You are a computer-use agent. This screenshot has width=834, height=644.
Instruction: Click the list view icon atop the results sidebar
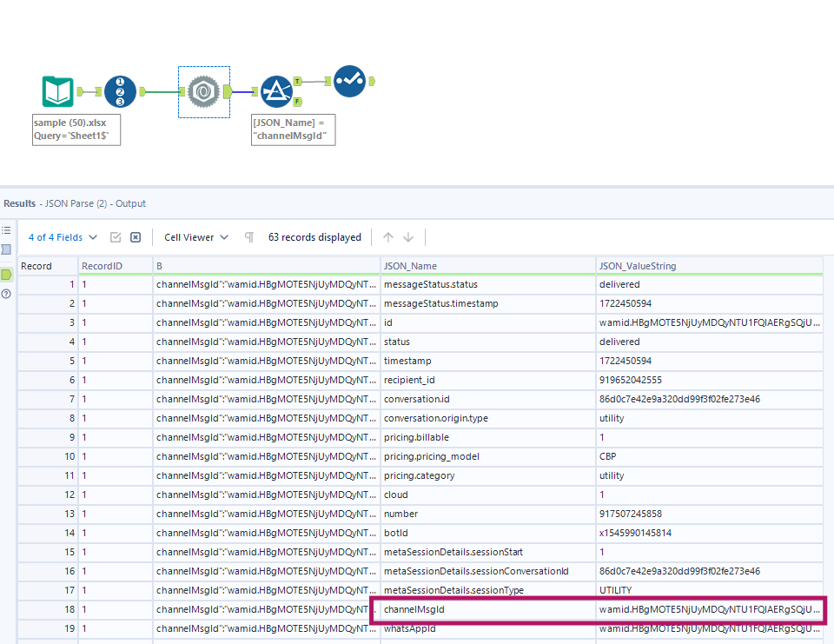[7, 231]
